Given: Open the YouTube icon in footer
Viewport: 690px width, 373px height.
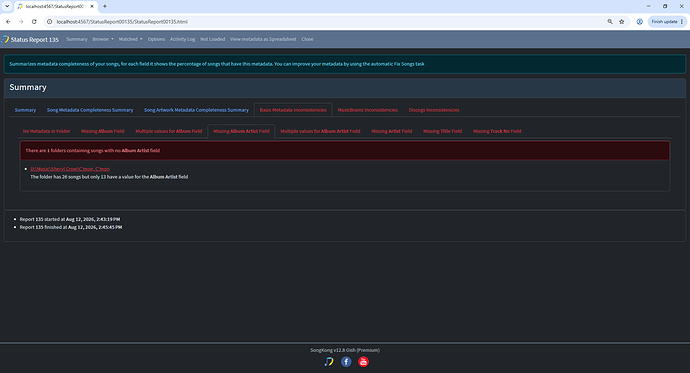Looking at the screenshot, I should [x=363, y=362].
